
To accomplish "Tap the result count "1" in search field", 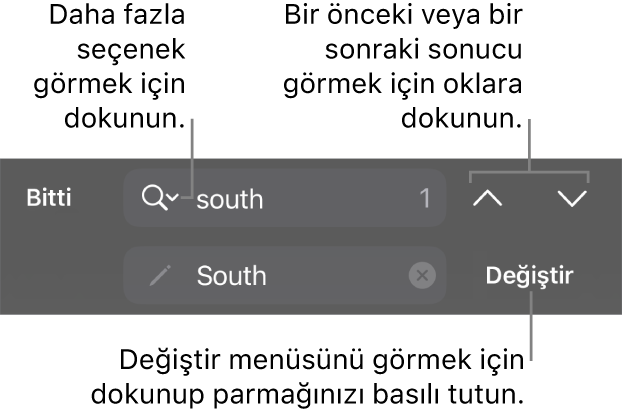I will 425,198.
